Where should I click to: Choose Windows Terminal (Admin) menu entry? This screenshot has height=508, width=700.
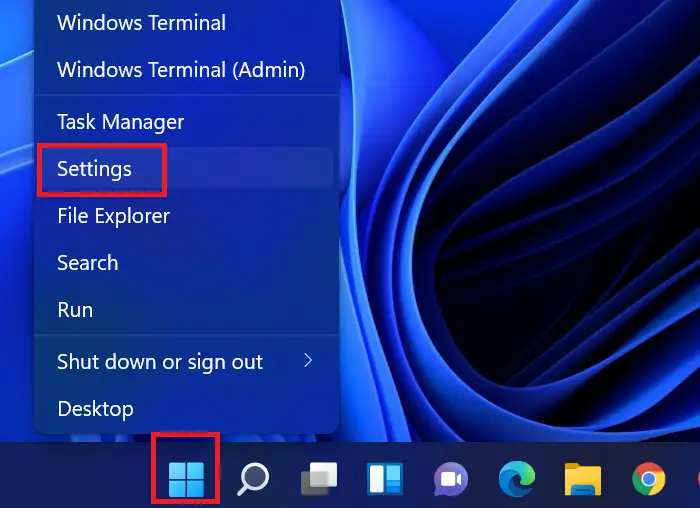187,70
